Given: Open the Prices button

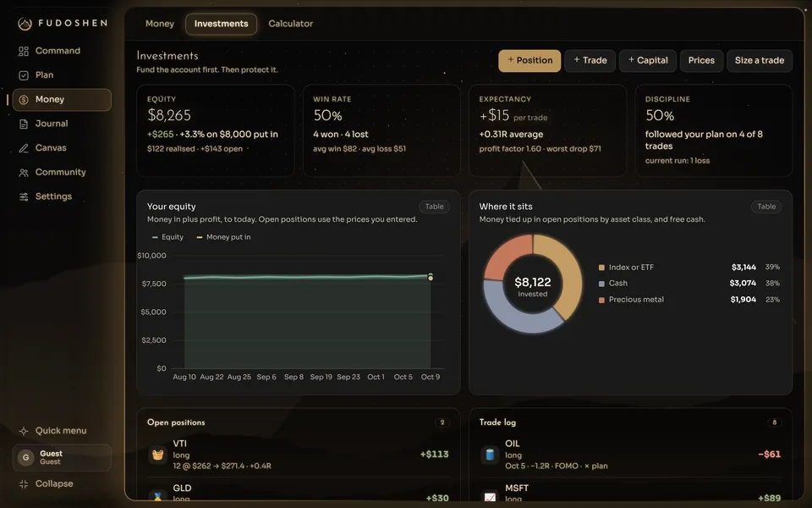Looking at the screenshot, I should 701,61.
